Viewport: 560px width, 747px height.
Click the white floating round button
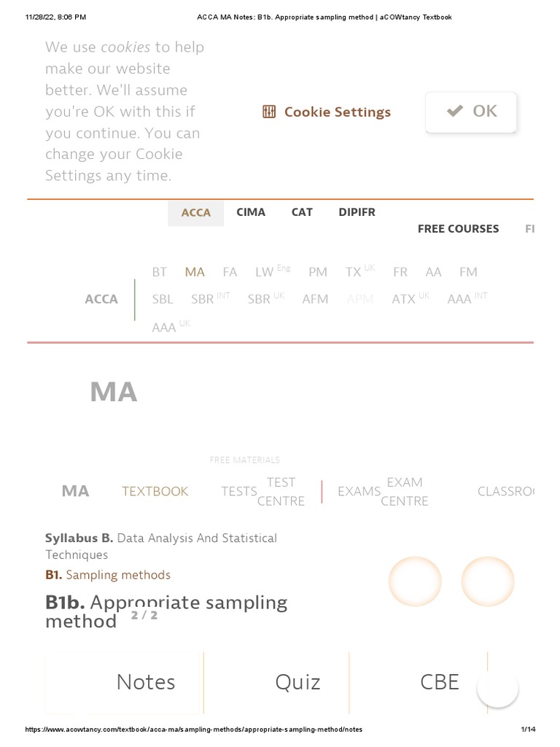(498, 687)
